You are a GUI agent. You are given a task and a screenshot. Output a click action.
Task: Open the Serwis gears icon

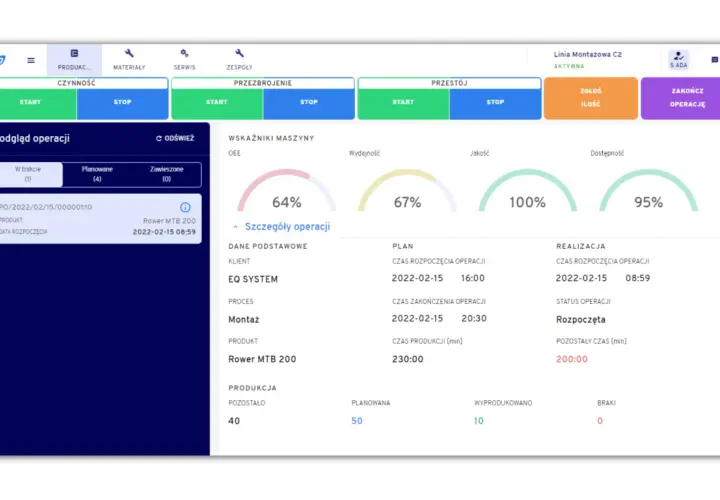coord(184,53)
